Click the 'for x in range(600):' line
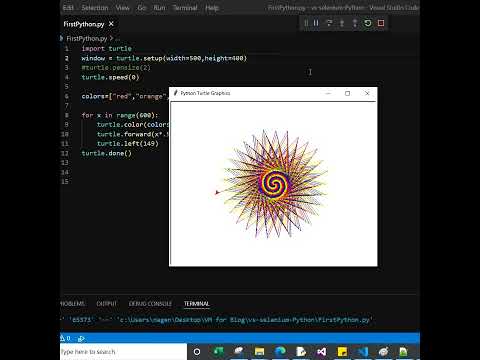 tap(120, 115)
